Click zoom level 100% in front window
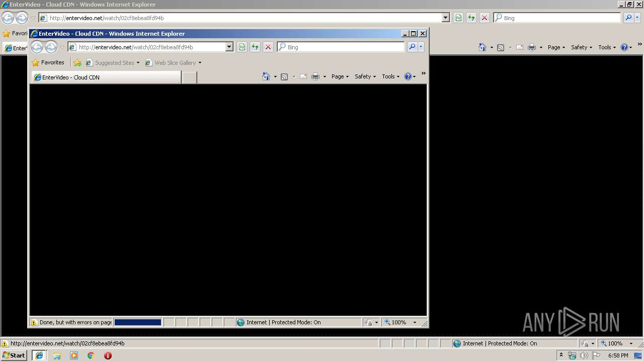 click(x=396, y=322)
